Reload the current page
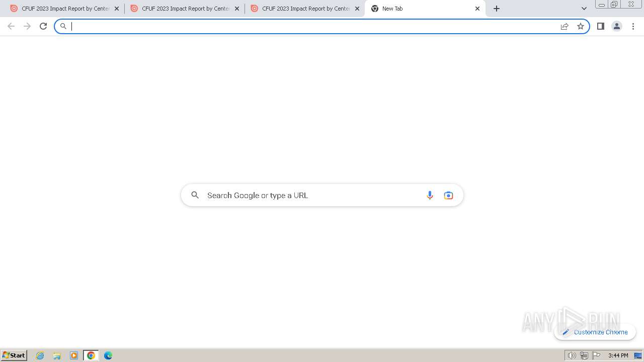The height and width of the screenshot is (362, 644). [43, 26]
